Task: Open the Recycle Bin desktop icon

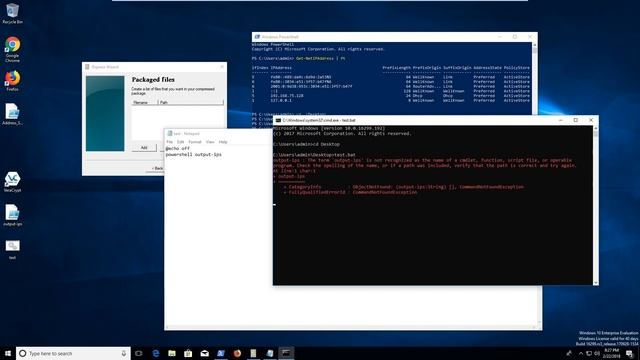Action: click(x=12, y=13)
